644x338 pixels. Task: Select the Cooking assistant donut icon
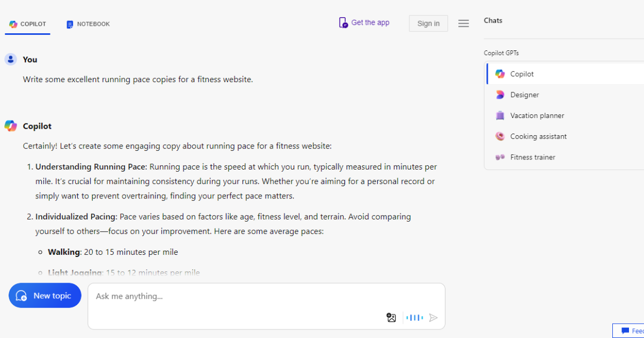(x=500, y=136)
